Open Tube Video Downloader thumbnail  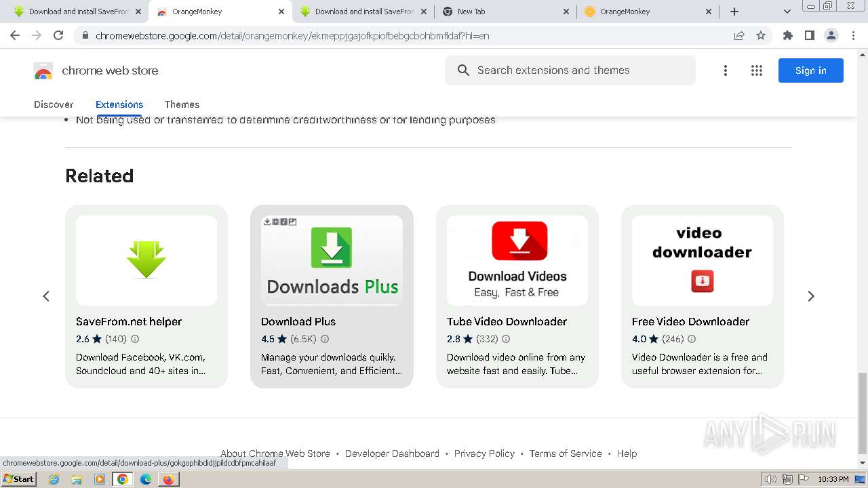(517, 260)
